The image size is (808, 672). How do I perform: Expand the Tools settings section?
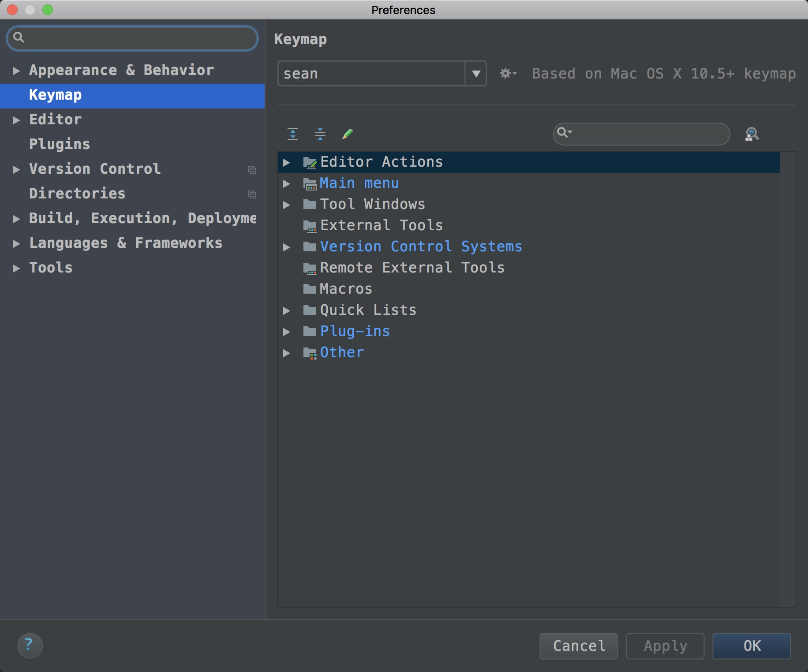click(x=16, y=268)
